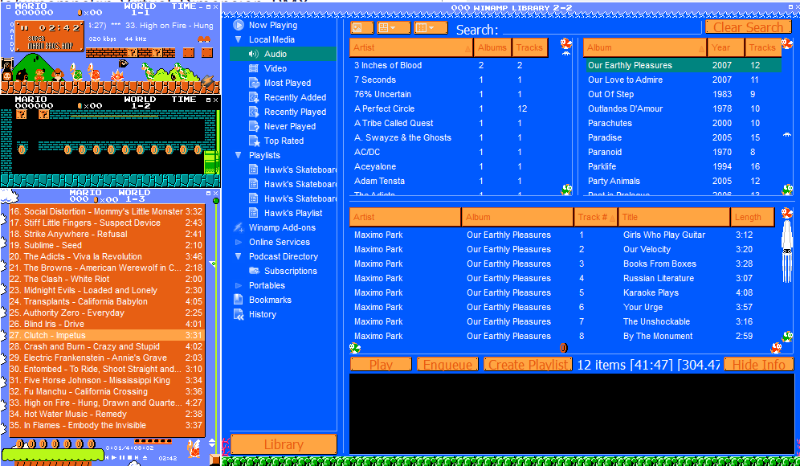Sort tracks by the Track # header
800x466 pixels.
coord(595,217)
